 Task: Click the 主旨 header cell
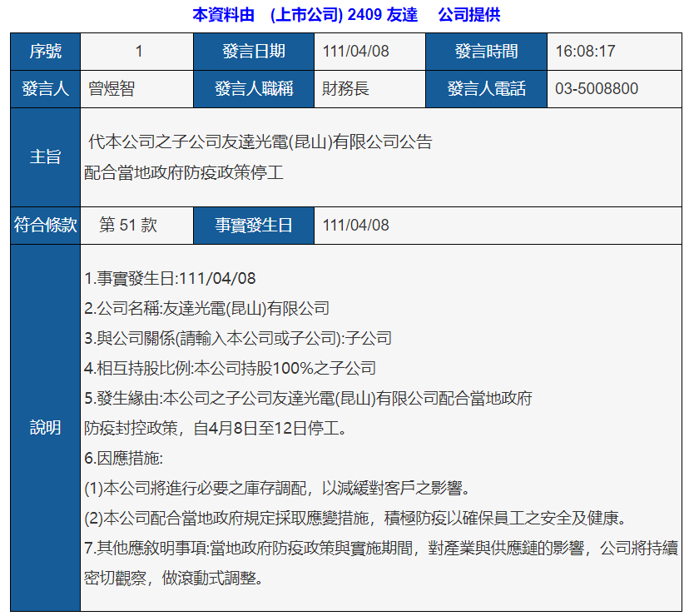[x=45, y=157]
